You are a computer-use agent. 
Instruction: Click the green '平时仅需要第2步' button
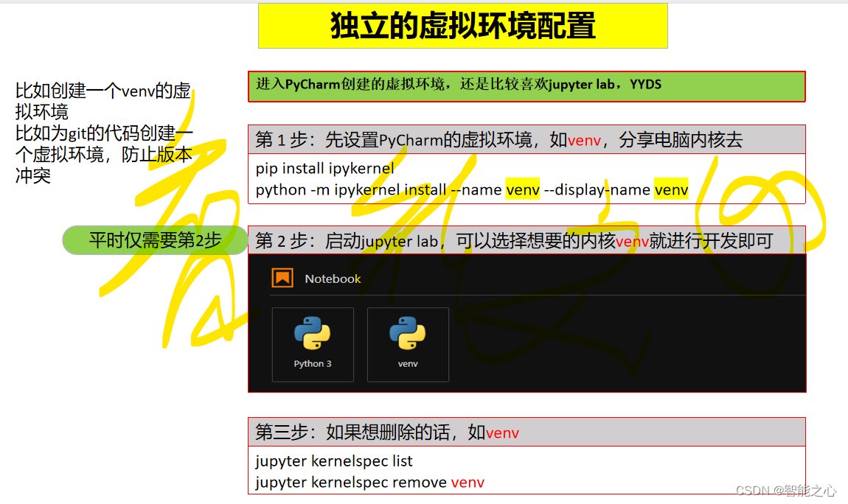coord(154,240)
